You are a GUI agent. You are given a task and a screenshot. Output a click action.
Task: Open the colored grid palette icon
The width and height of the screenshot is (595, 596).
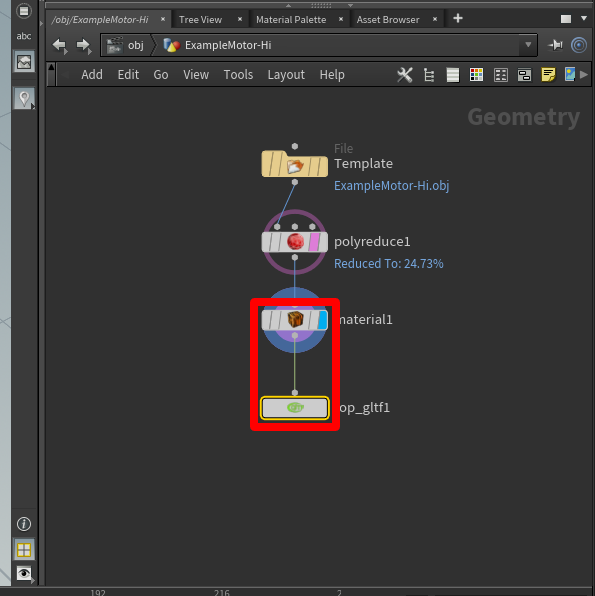tap(476, 75)
